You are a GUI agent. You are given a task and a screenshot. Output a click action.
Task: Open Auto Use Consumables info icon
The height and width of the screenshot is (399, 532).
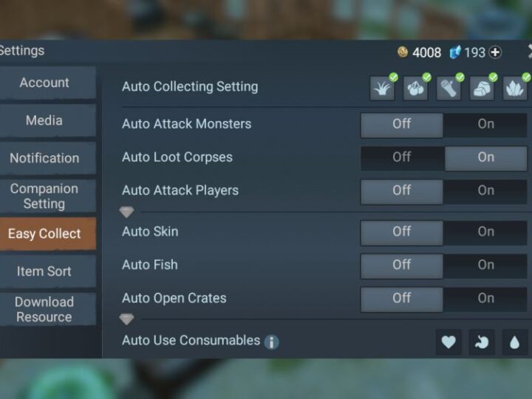[271, 341]
